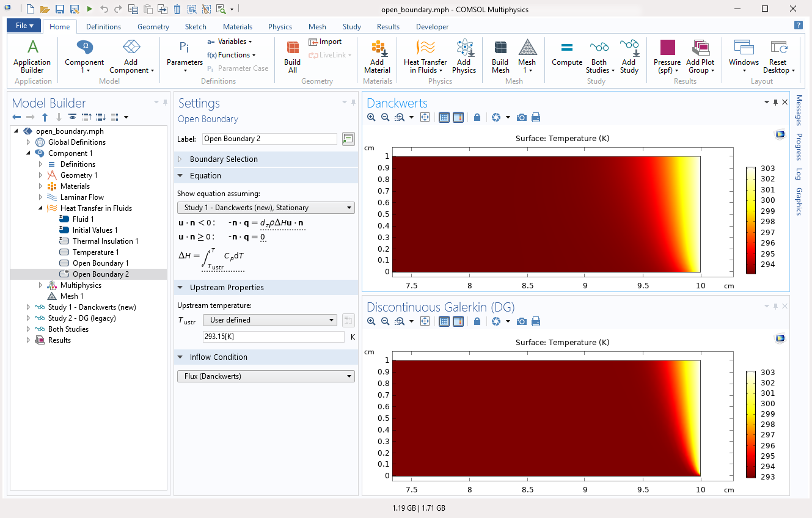Screen dimensions: 812x518
Task: Switch to the Physics ribbon tab
Action: 280,27
